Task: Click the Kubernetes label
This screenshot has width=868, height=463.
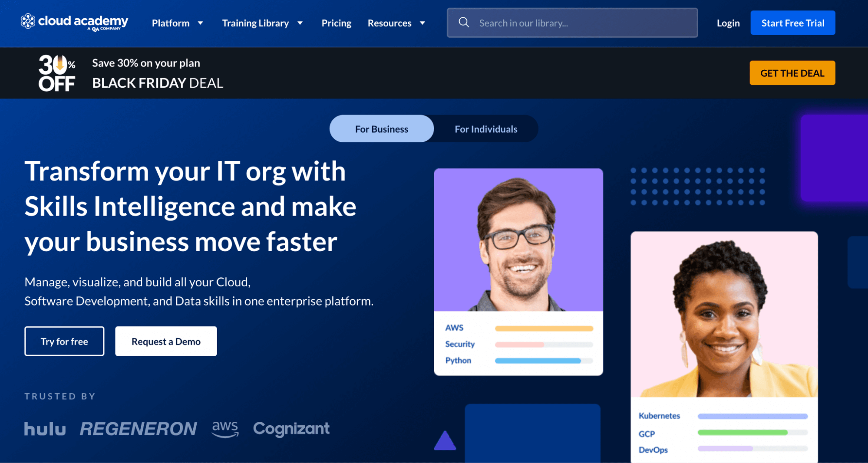Action: tap(659, 416)
